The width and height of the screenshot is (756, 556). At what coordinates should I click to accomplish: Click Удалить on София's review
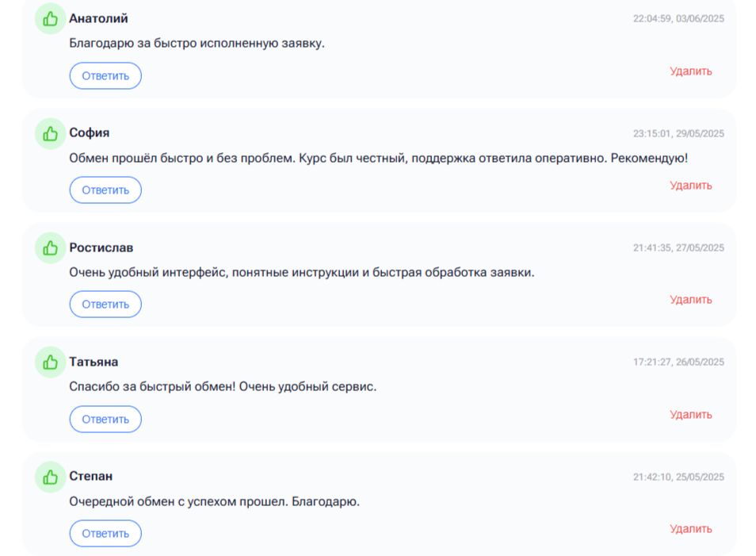tap(690, 186)
